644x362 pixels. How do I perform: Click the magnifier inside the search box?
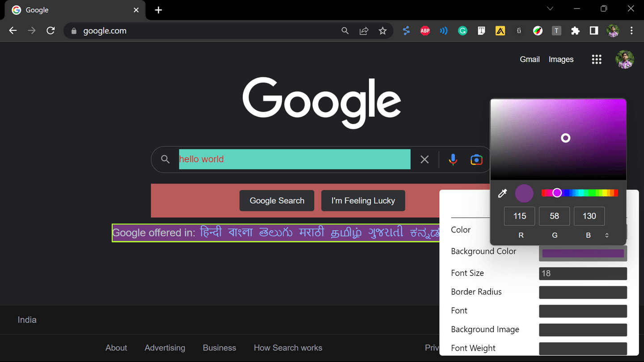pos(165,160)
